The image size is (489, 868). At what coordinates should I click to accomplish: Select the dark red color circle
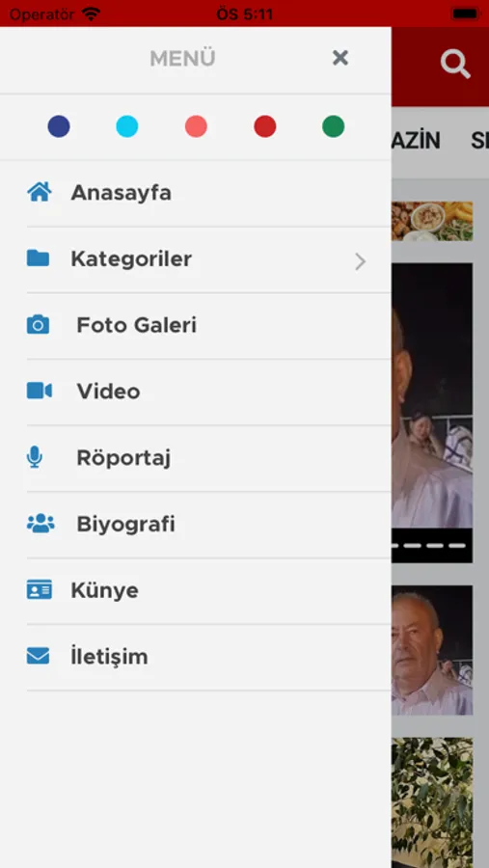click(264, 126)
